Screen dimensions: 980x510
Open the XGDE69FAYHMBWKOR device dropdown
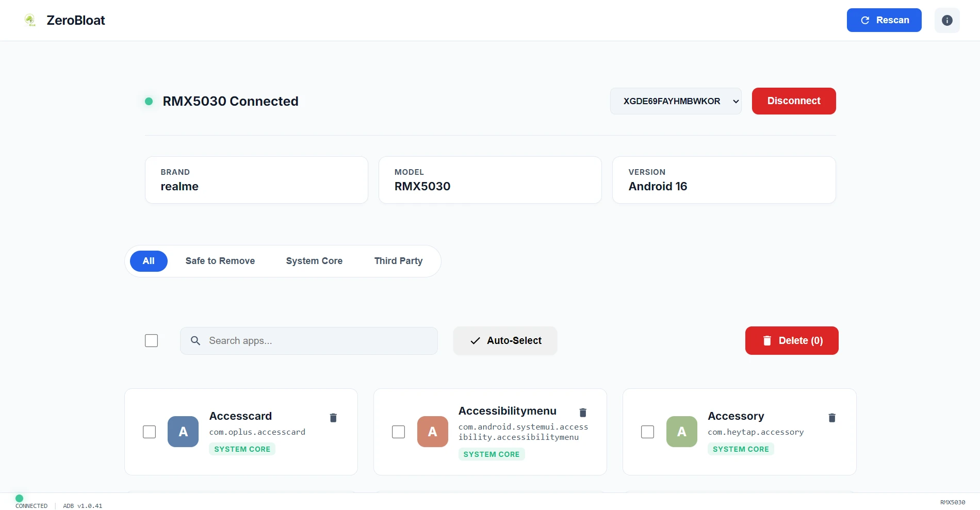[676, 101]
